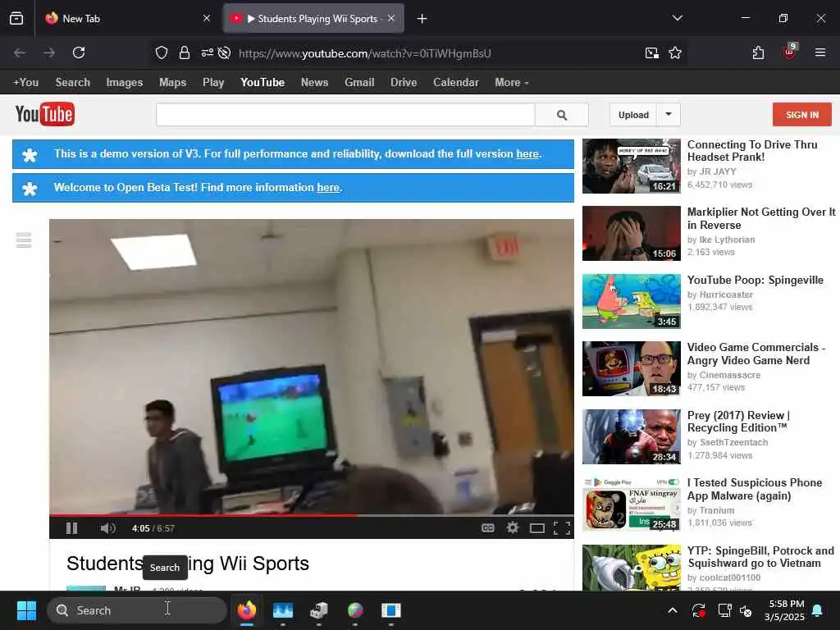
Task: Open Maps in the Google bar
Action: point(172,83)
